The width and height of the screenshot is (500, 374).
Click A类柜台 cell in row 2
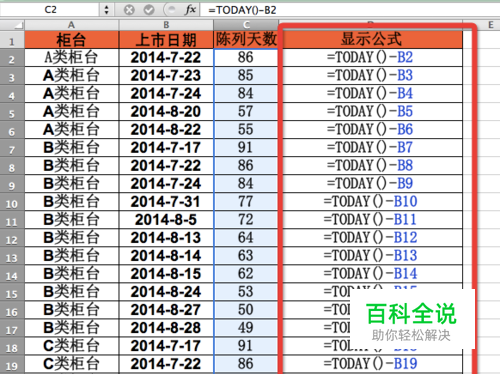click(x=71, y=58)
